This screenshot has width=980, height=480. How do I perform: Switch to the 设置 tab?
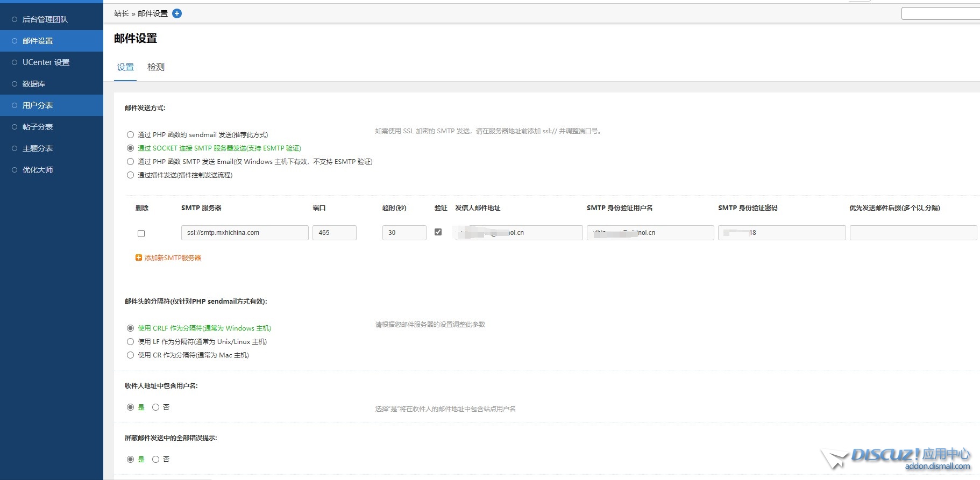(125, 67)
